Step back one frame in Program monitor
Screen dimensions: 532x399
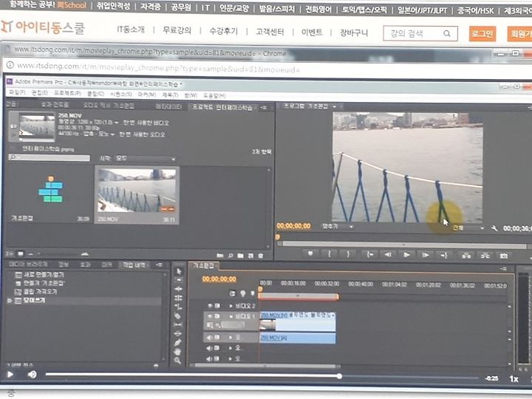point(388,254)
